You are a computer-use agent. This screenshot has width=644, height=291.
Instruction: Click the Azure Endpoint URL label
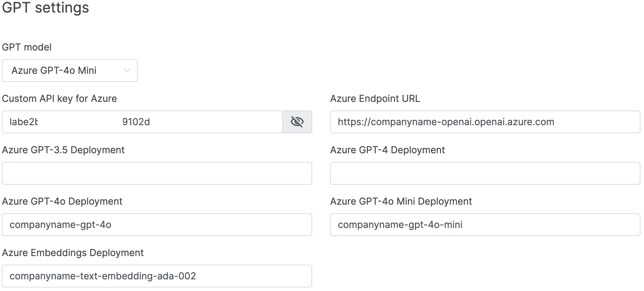coord(375,99)
